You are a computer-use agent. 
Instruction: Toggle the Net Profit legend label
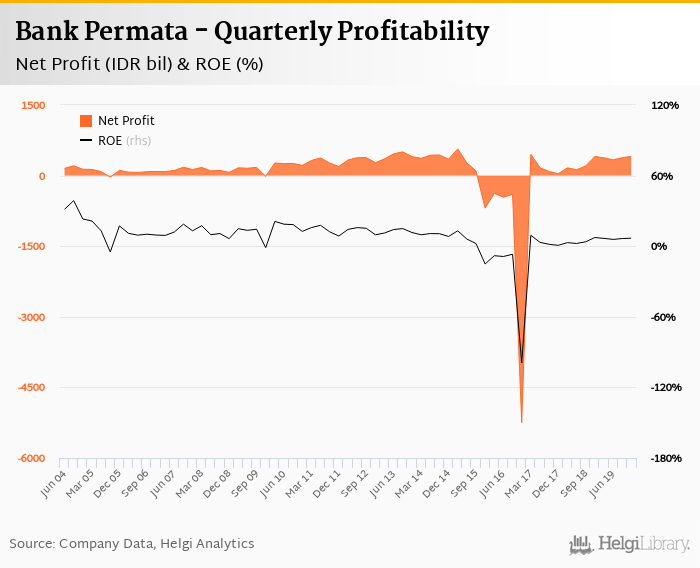point(126,120)
